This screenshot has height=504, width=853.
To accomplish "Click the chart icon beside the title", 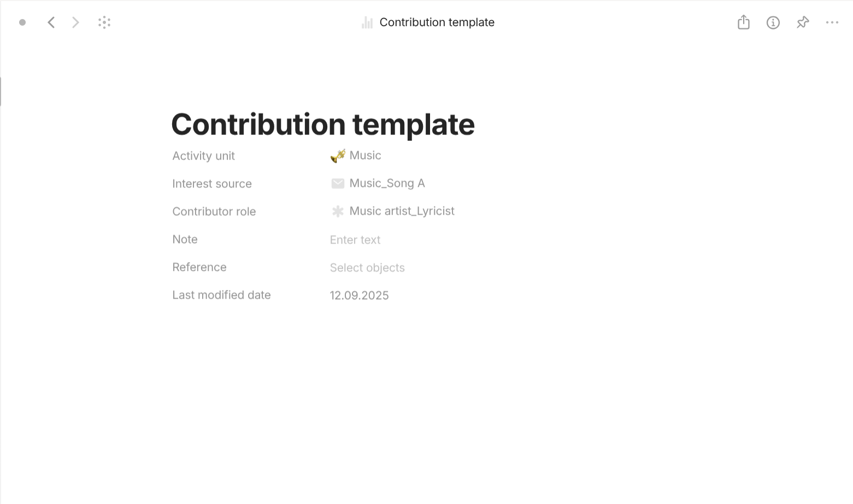I will point(367,22).
